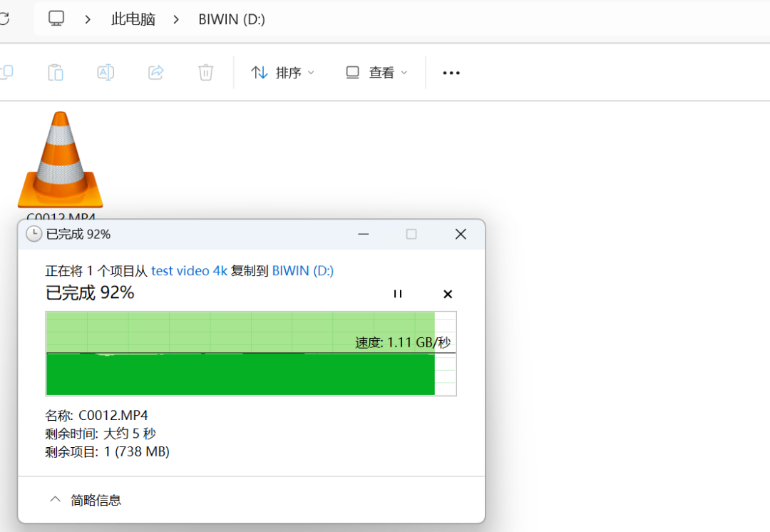
Task: Collapse details with the 简略信息 chevron
Action: pos(55,500)
